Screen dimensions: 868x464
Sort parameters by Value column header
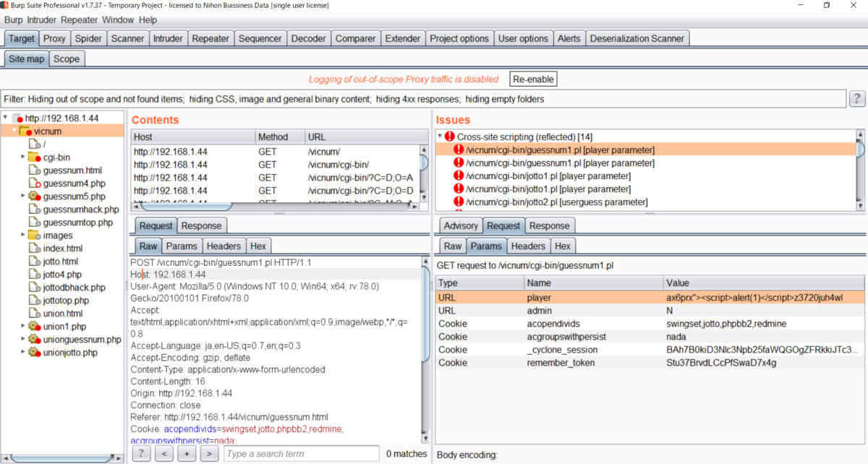763,283
